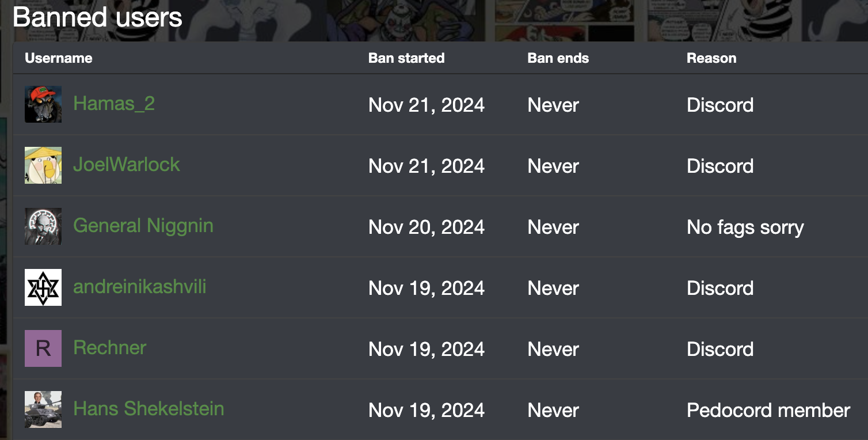Image resolution: width=868 pixels, height=440 pixels.
Task: Click the Hamas_2 avatar with red cap
Action: 43,104
